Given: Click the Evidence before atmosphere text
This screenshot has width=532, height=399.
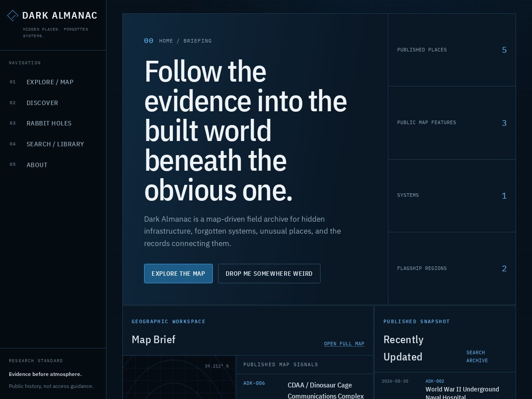Looking at the screenshot, I should pos(45,374).
